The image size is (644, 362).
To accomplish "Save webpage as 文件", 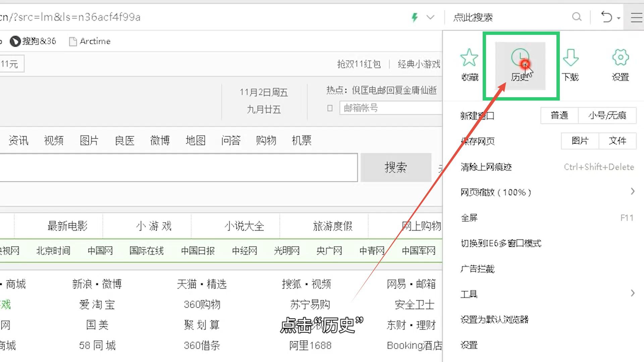I will click(618, 141).
